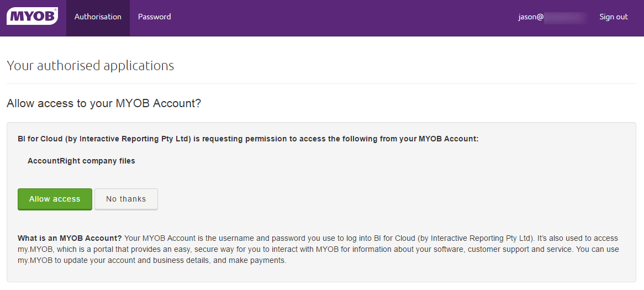Open the Authorisation tab
Image resolution: width=644 pixels, height=290 pixels.
click(98, 17)
